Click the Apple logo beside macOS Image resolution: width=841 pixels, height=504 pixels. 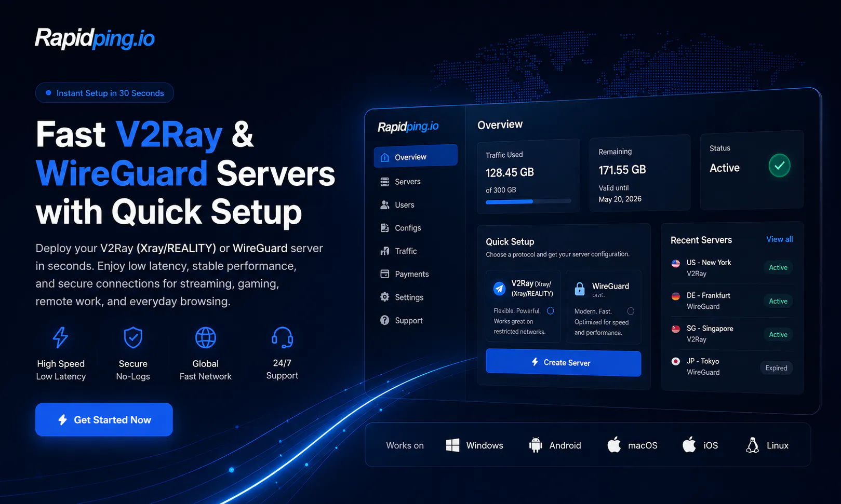(x=614, y=444)
